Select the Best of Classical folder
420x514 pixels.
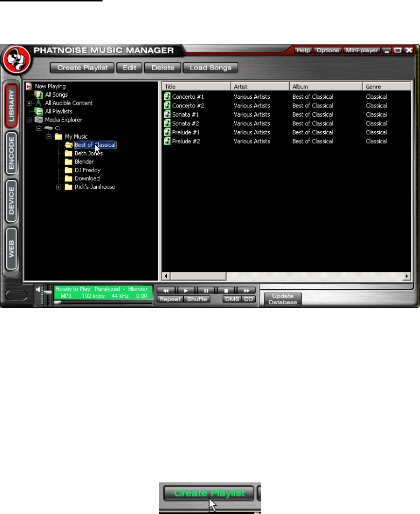[95, 145]
